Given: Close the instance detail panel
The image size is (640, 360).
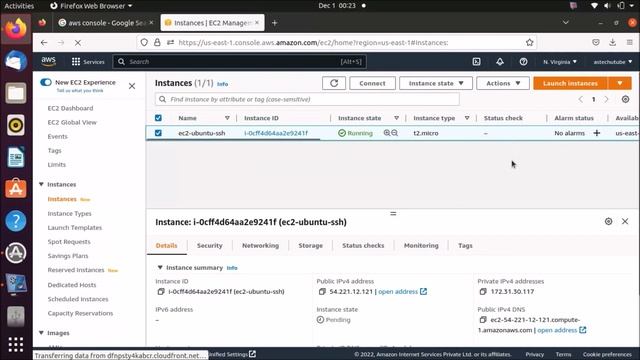Looking at the screenshot, I should [x=625, y=221].
